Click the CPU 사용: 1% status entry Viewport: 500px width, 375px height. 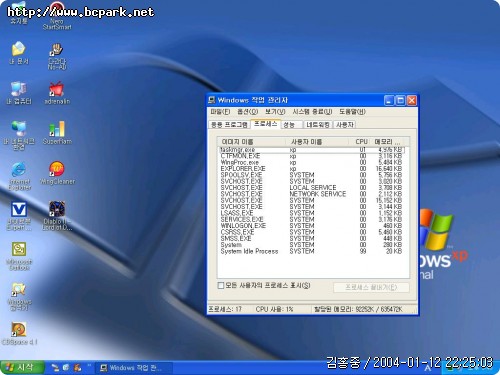point(274,309)
